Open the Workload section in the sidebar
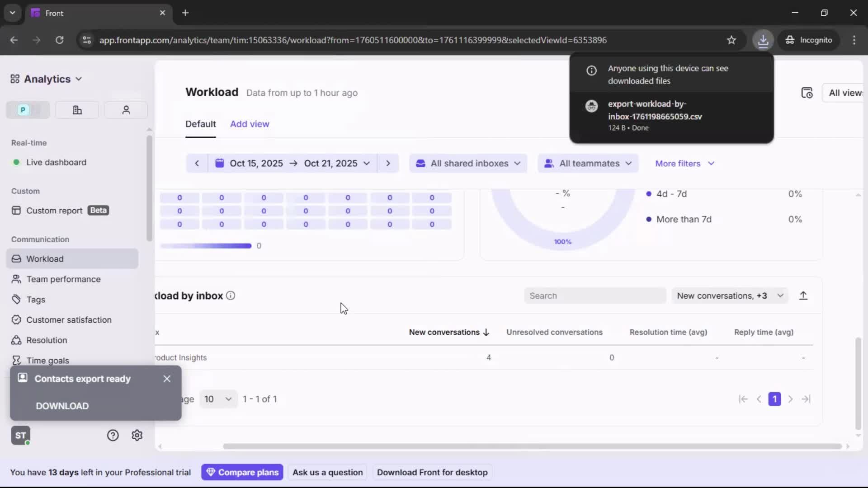Image resolution: width=868 pixels, height=488 pixels. [45, 258]
